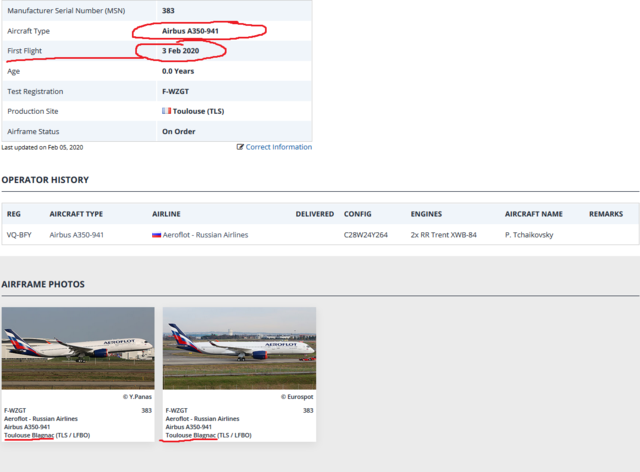This screenshot has height=472, width=640.
Task: Click the 2x RR Trent XWB-84 engines cell
Action: (x=444, y=235)
